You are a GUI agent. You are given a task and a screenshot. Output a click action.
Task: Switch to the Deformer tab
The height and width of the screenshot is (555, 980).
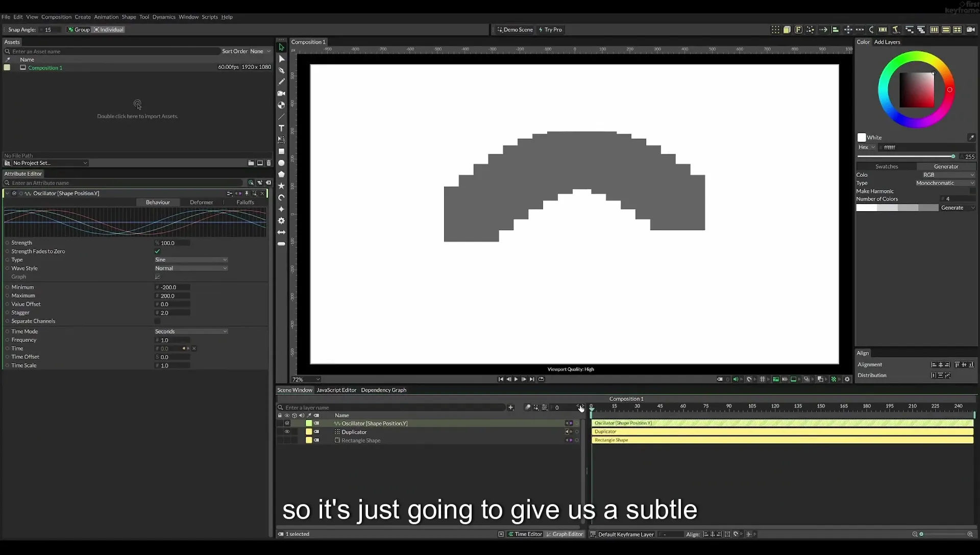tap(202, 203)
